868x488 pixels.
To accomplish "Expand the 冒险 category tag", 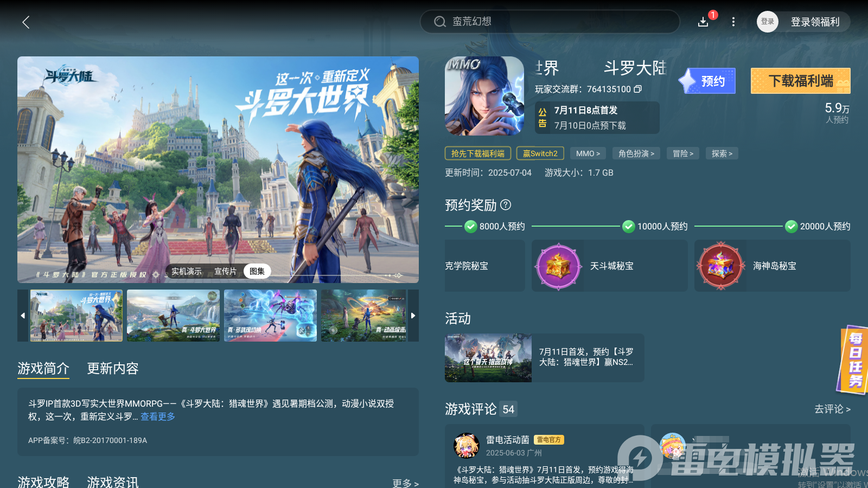I will [x=683, y=153].
